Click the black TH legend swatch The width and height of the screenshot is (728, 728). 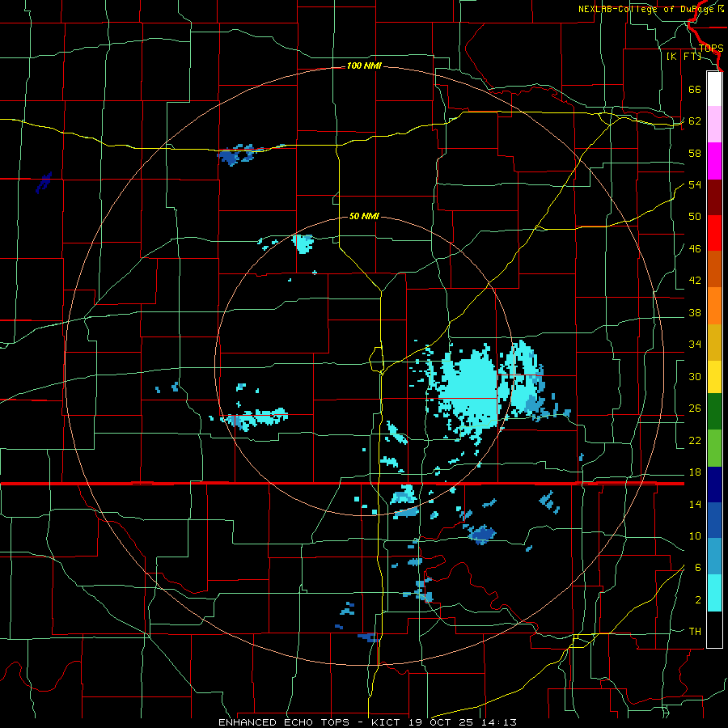(714, 629)
